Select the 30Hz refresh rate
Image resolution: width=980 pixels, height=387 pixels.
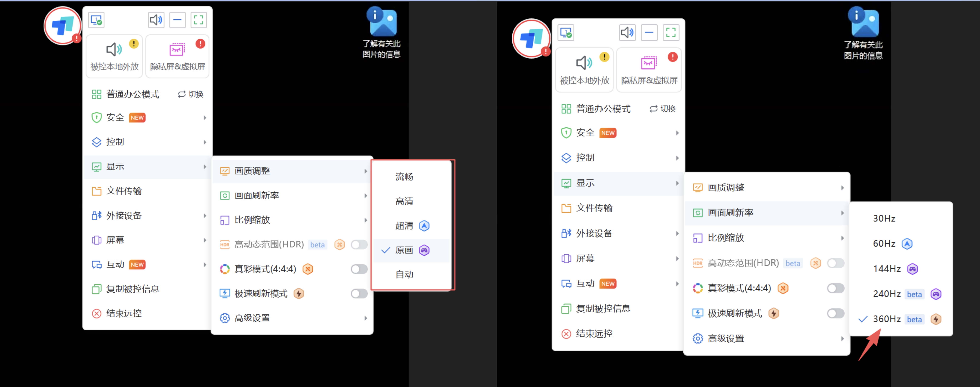click(901, 218)
